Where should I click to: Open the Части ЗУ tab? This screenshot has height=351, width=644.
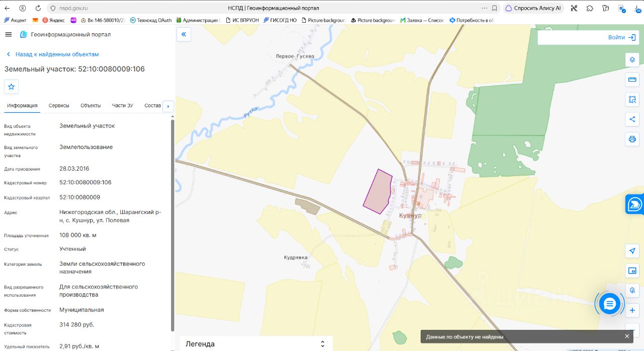click(122, 105)
